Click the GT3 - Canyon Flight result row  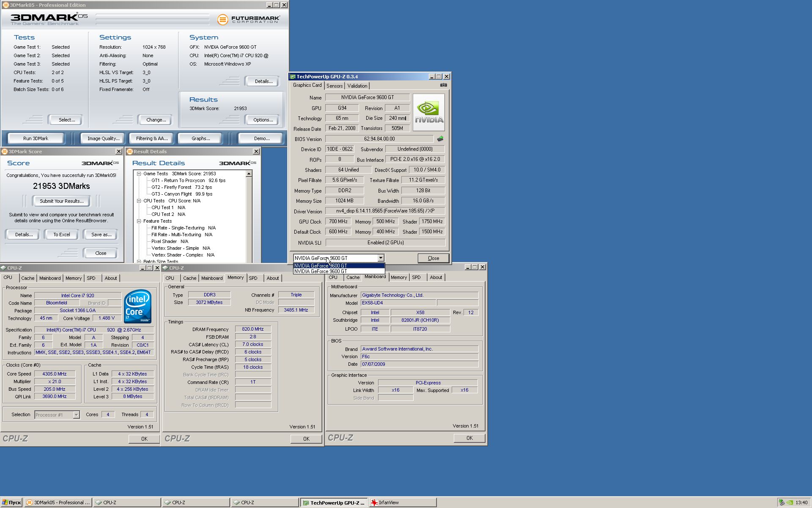pos(182,194)
